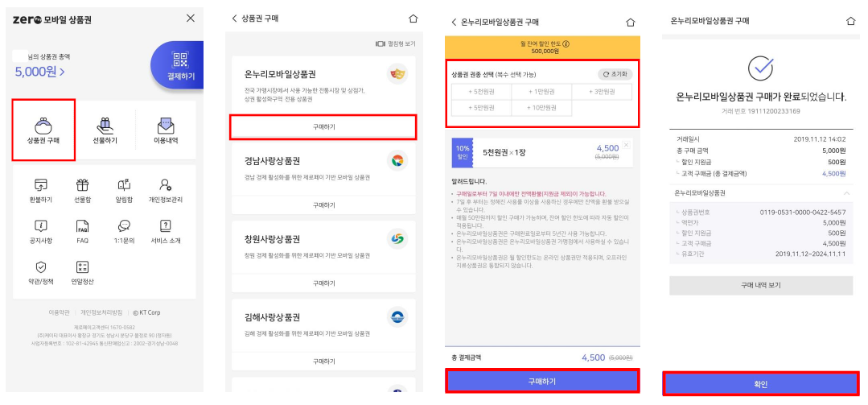Tap home icon on purchase complete screen

(851, 20)
